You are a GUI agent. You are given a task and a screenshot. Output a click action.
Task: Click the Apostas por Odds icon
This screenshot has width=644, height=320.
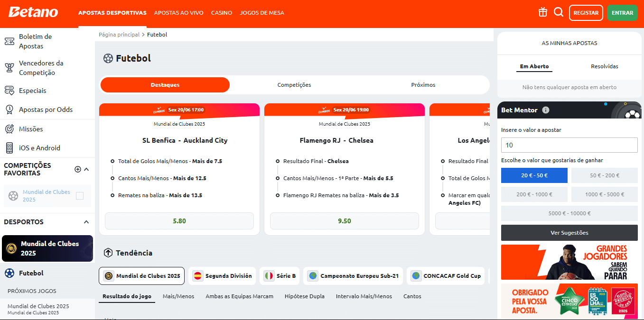9,110
